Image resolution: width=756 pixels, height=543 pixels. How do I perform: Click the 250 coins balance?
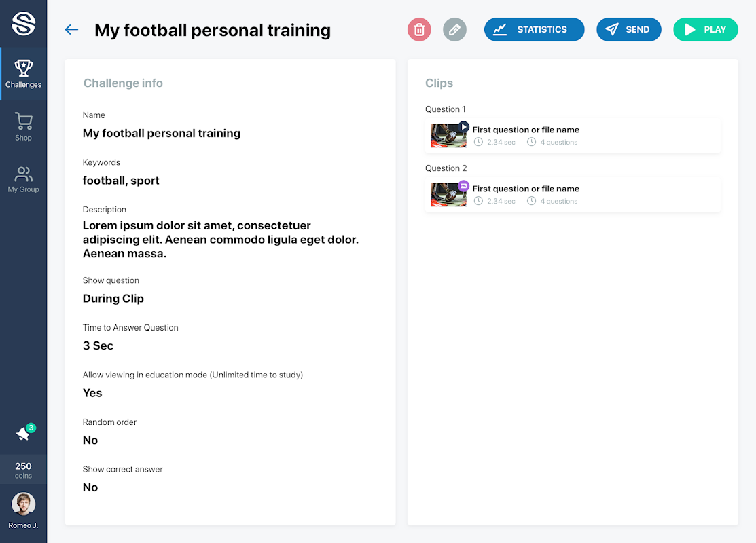click(x=24, y=470)
